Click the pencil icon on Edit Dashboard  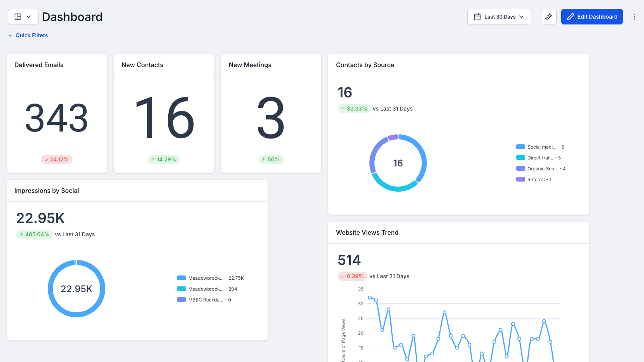(571, 17)
